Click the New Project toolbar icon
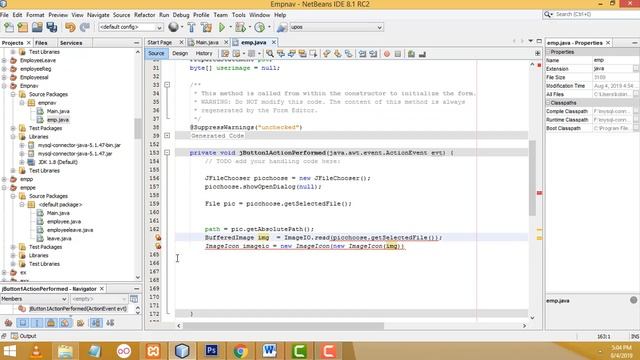Screen dimensions: 640x360 click(x=23, y=27)
